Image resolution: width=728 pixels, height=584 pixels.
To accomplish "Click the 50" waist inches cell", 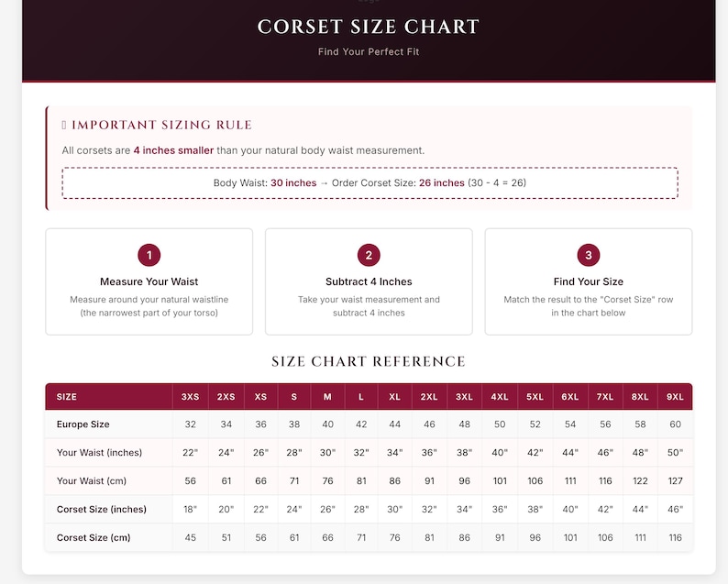I will [675, 453].
